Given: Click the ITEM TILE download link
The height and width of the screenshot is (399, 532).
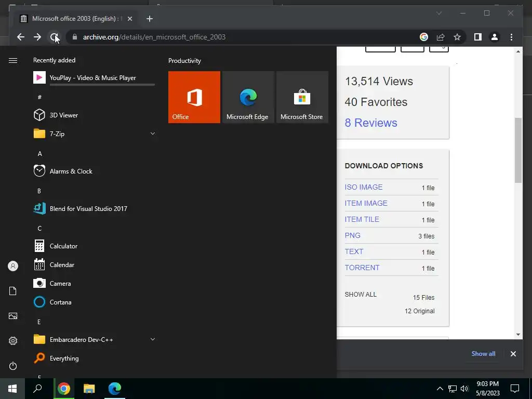Looking at the screenshot, I should 362,219.
